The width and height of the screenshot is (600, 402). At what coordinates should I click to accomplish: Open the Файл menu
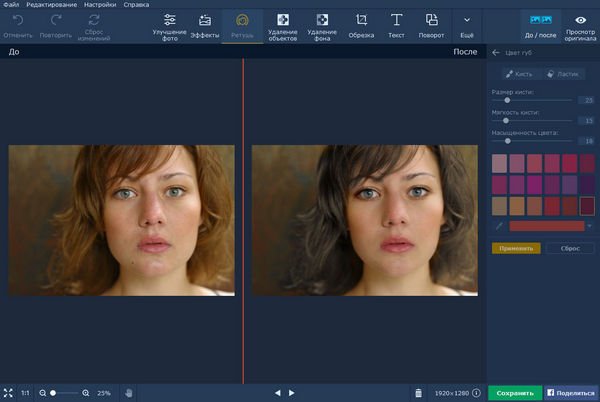coord(11,5)
